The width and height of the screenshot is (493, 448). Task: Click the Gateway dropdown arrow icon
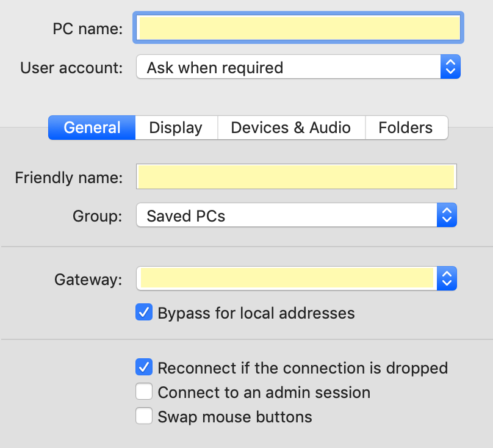pos(447,278)
